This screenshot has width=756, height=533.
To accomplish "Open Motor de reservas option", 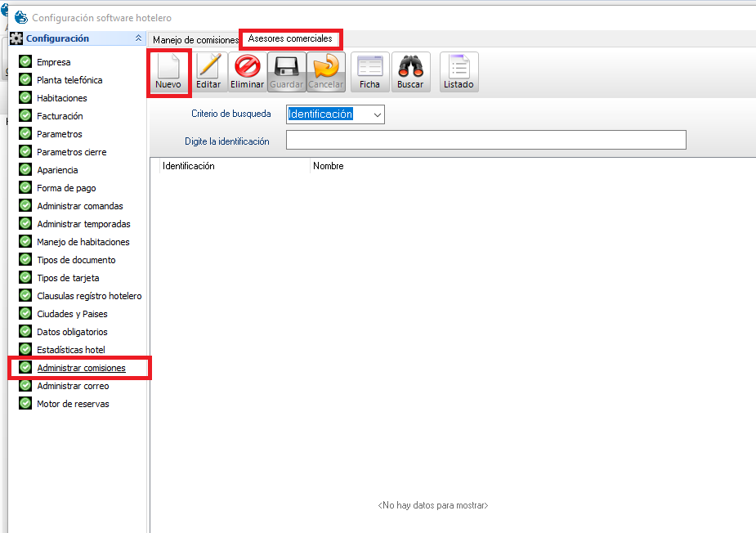I will click(73, 404).
